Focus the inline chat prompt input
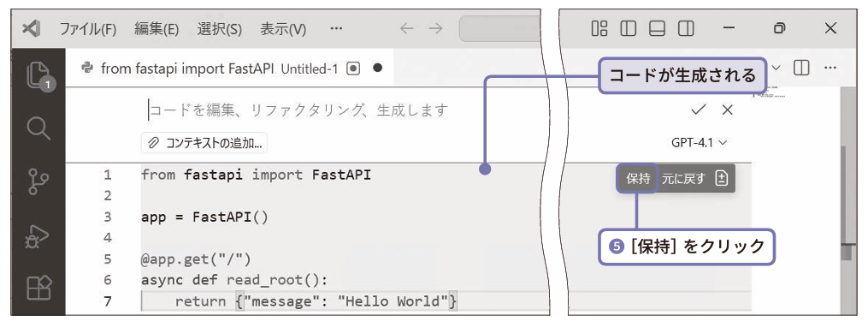The height and width of the screenshot is (327, 868). (x=299, y=110)
